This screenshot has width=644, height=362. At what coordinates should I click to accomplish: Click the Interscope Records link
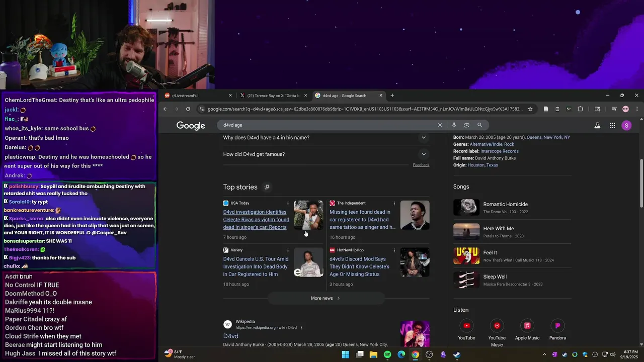(499, 151)
